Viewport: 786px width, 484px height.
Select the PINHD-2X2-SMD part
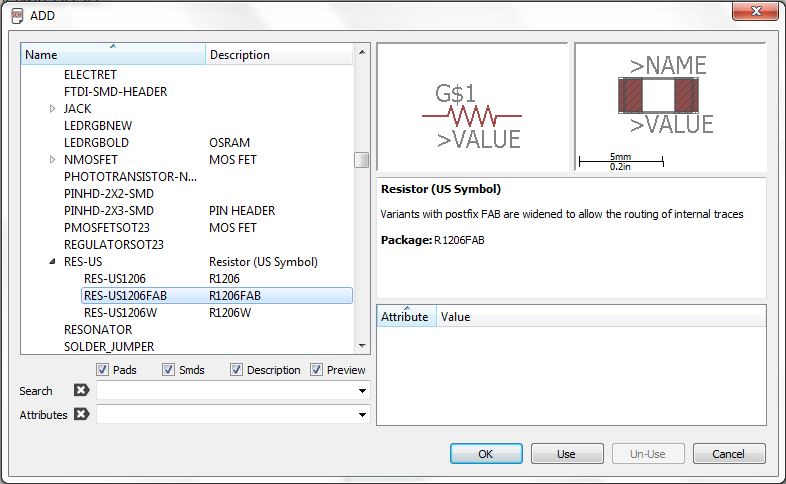click(109, 194)
